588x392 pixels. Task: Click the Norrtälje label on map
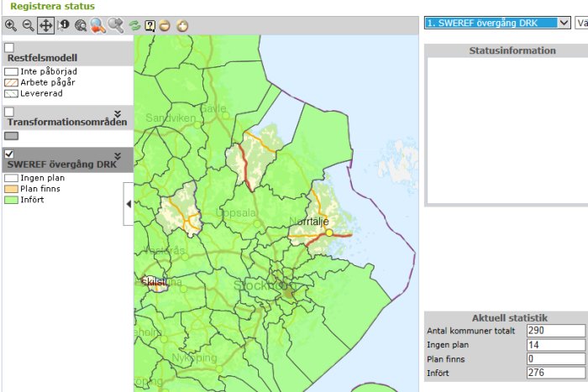tap(309, 222)
